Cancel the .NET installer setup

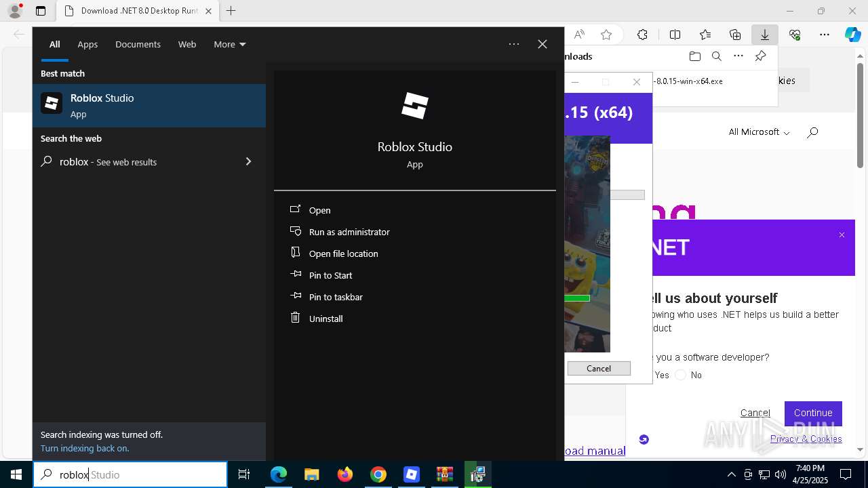click(x=599, y=368)
